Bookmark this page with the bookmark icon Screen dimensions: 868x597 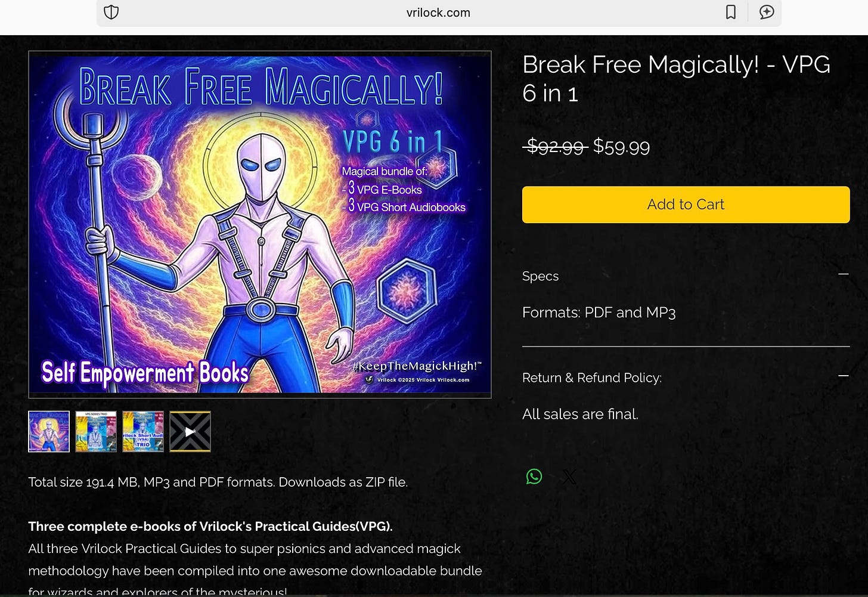tap(730, 13)
